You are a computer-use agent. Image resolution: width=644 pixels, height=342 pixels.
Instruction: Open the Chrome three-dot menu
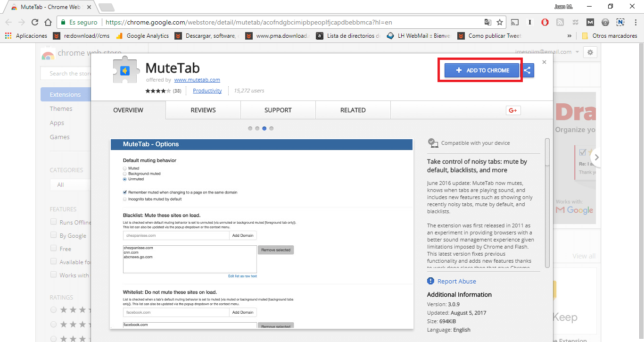click(x=636, y=22)
